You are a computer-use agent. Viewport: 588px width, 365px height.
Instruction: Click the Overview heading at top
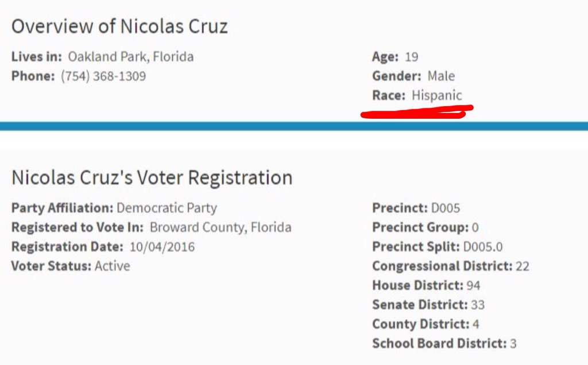[x=119, y=26]
